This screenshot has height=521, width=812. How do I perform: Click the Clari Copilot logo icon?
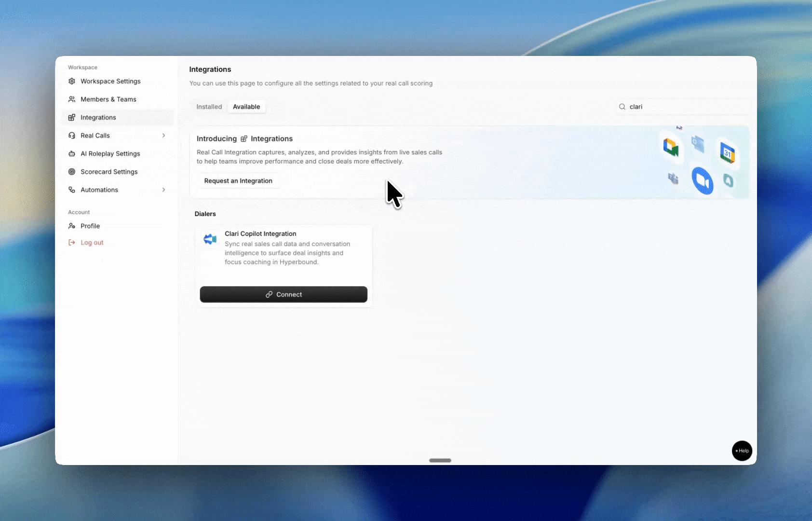pyautogui.click(x=210, y=239)
